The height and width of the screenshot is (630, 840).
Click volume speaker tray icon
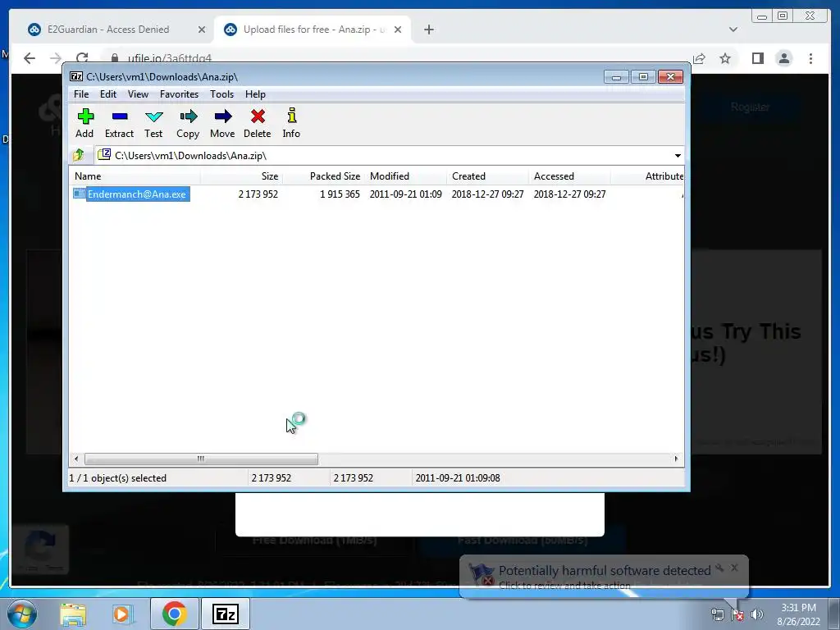point(757,614)
